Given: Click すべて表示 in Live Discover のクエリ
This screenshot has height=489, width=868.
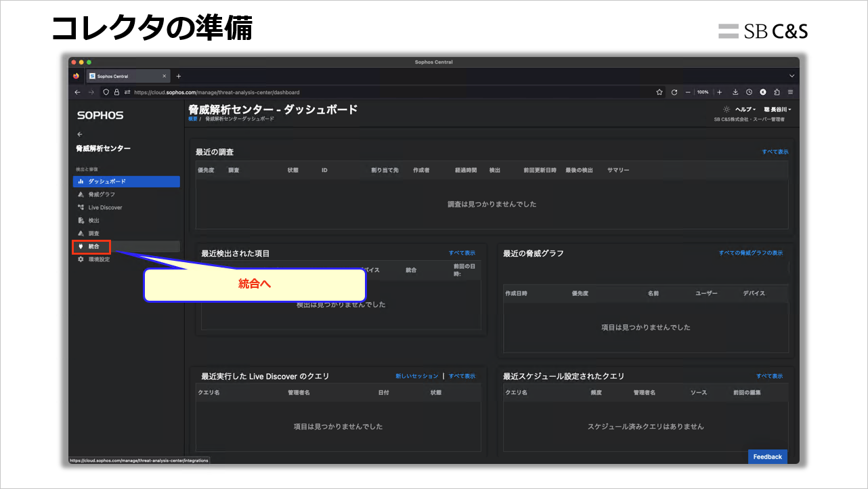Looking at the screenshot, I should point(462,376).
